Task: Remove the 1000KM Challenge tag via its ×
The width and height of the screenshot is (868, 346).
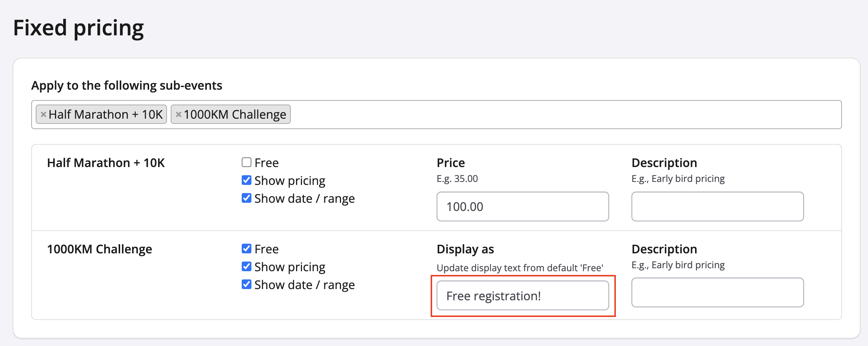Action: point(179,115)
